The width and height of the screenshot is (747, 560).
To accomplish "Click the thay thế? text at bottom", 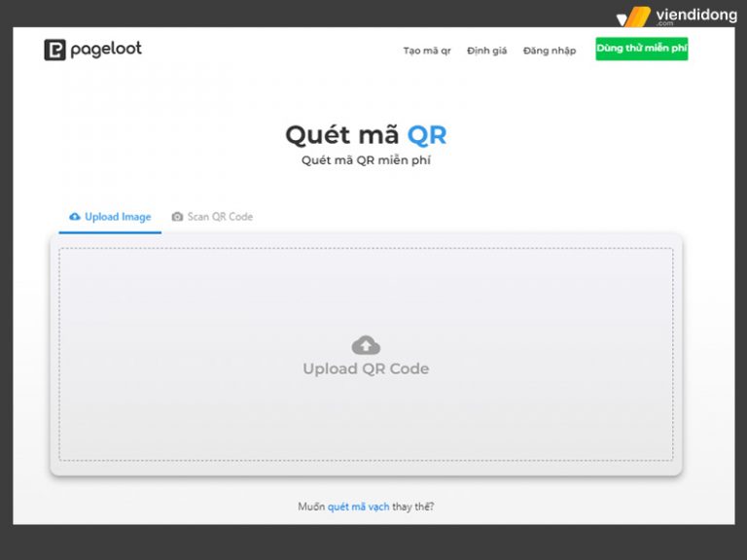I will [x=412, y=507].
